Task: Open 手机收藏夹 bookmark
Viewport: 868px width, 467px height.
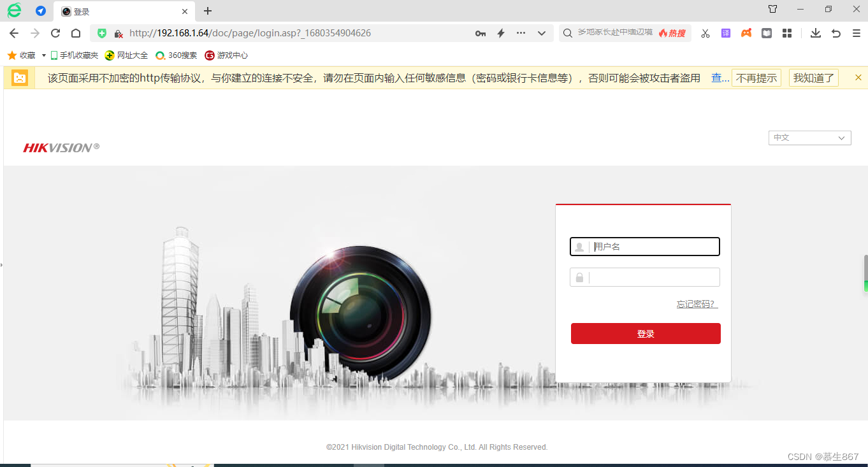Action: (x=75, y=55)
